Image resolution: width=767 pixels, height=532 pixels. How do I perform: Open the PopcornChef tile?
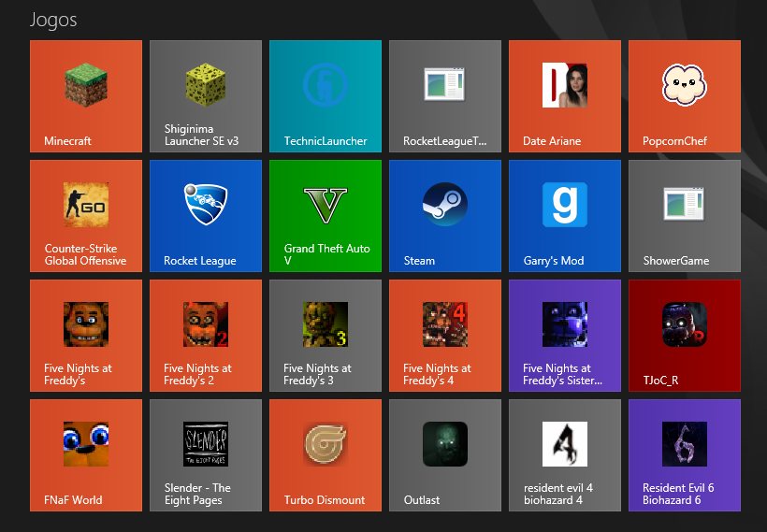click(685, 96)
